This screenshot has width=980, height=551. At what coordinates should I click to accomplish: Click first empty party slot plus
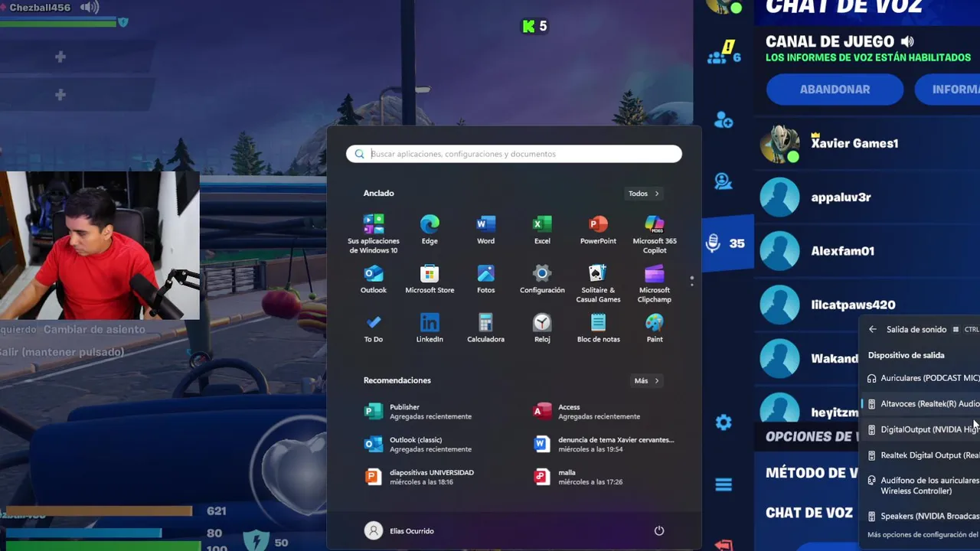pyautogui.click(x=60, y=57)
